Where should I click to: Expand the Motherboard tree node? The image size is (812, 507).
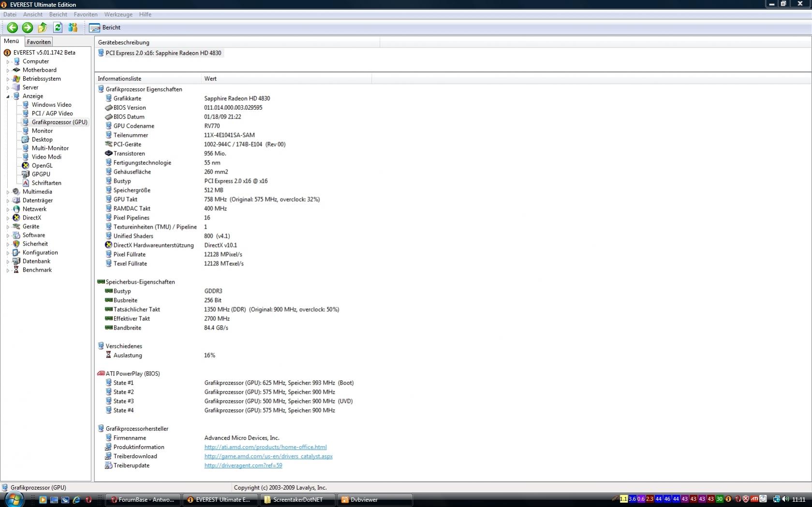(x=8, y=71)
